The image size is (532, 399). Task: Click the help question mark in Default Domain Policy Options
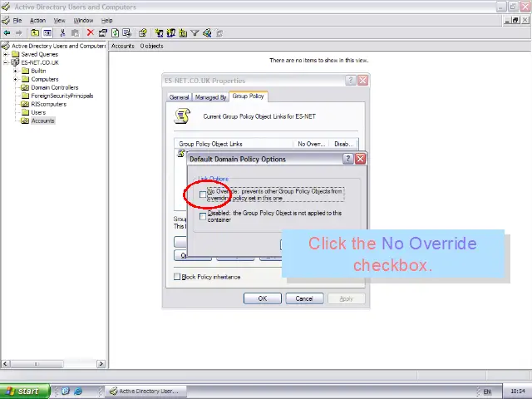347,159
